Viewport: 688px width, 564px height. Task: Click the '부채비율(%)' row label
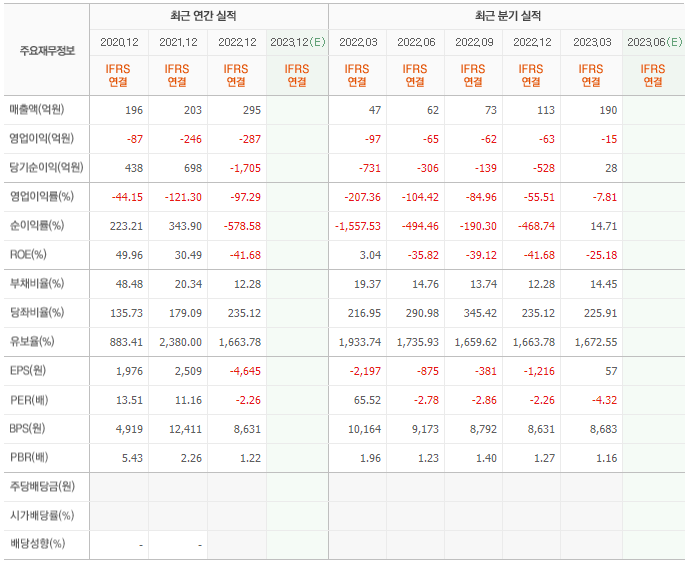[37, 284]
